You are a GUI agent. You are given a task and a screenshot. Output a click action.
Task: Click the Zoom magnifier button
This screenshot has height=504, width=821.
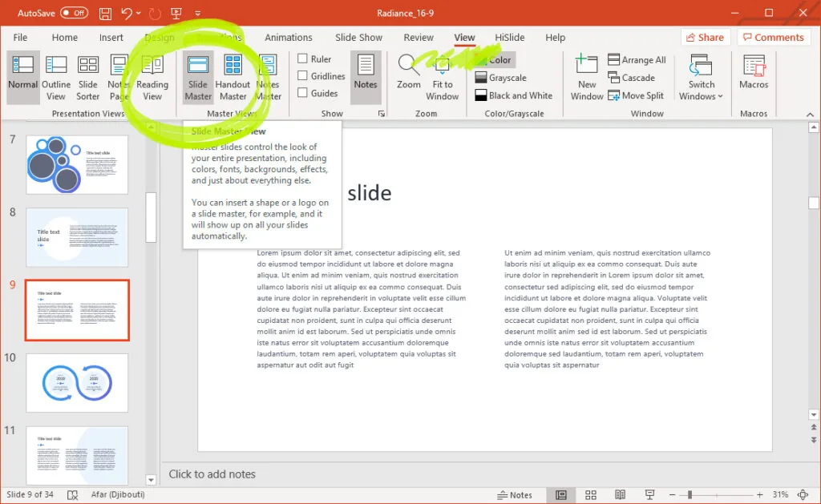(x=408, y=71)
